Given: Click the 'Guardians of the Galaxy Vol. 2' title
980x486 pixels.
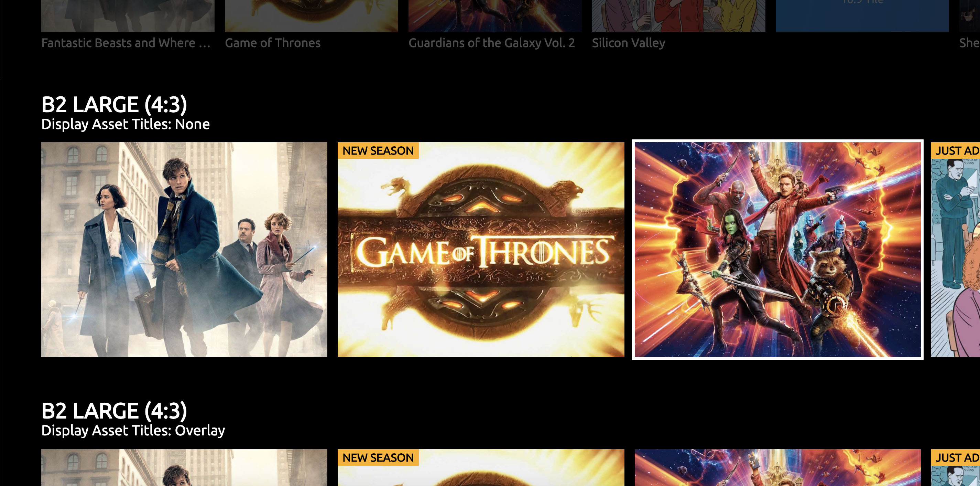Looking at the screenshot, I should click(x=491, y=43).
